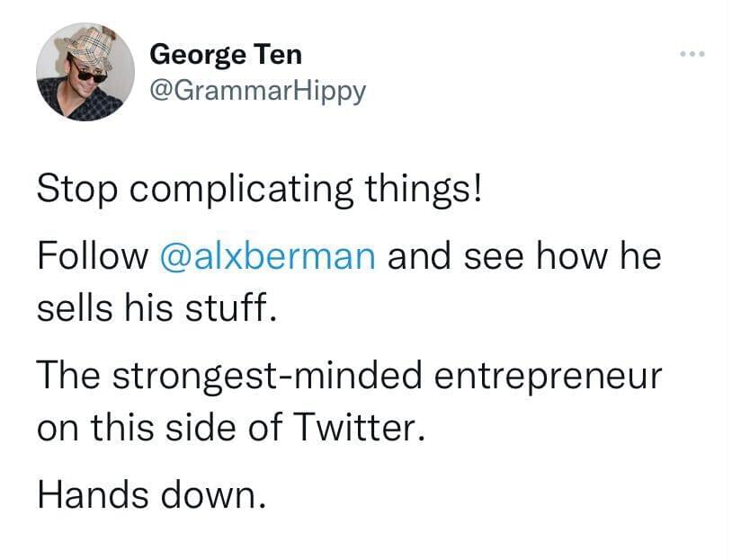Click the word "The" before strongest-minded
The width and height of the screenshot is (732, 560).
tap(67, 376)
